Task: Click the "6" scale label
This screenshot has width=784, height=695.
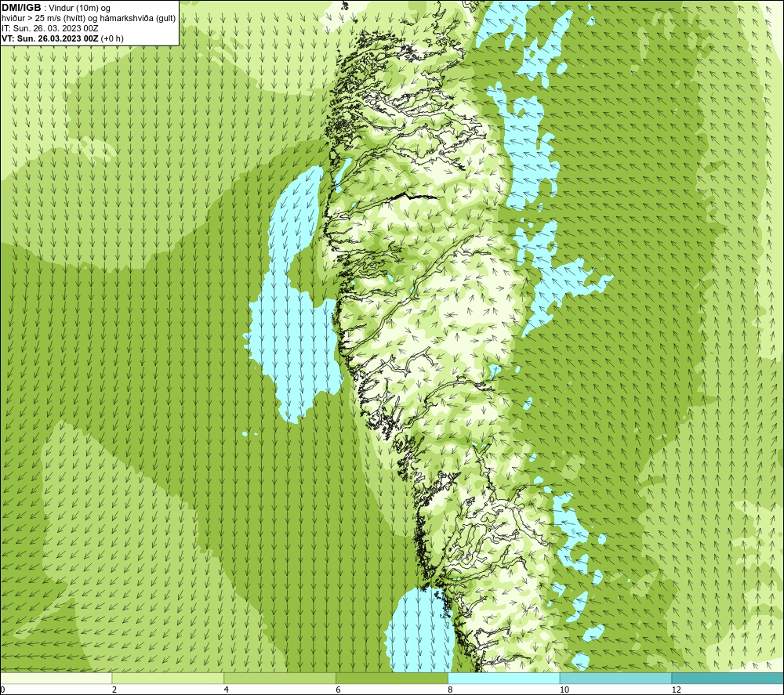Action: 339,690
